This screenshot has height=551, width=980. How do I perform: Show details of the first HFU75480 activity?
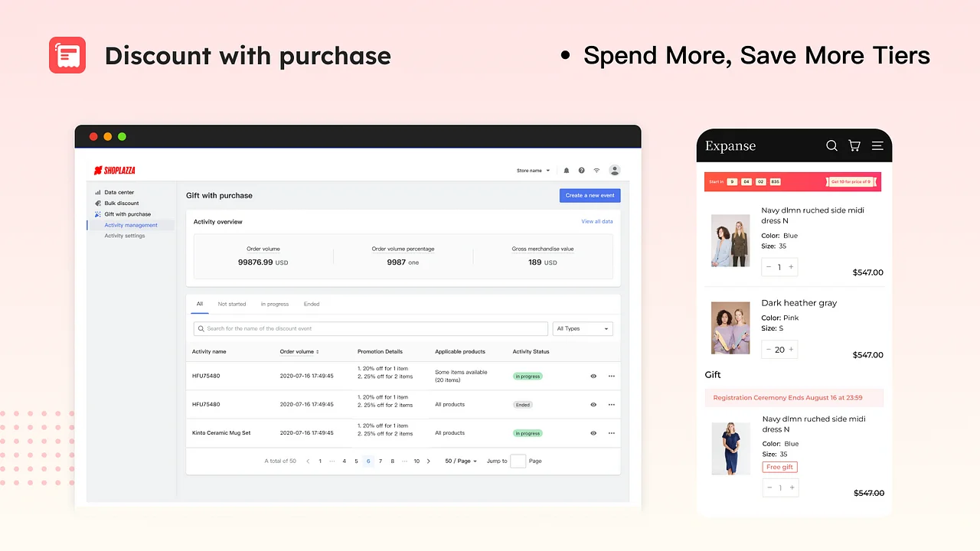[x=593, y=376]
